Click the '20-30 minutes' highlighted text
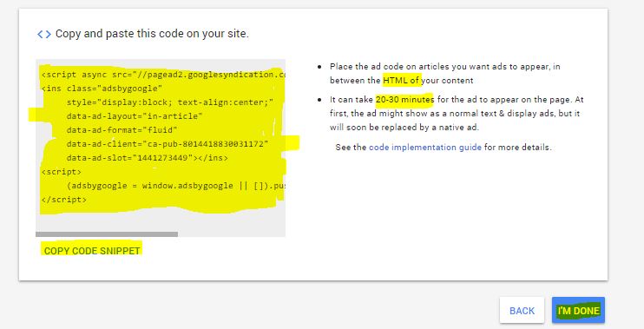Viewport: 644px width, 329px height. point(404,100)
